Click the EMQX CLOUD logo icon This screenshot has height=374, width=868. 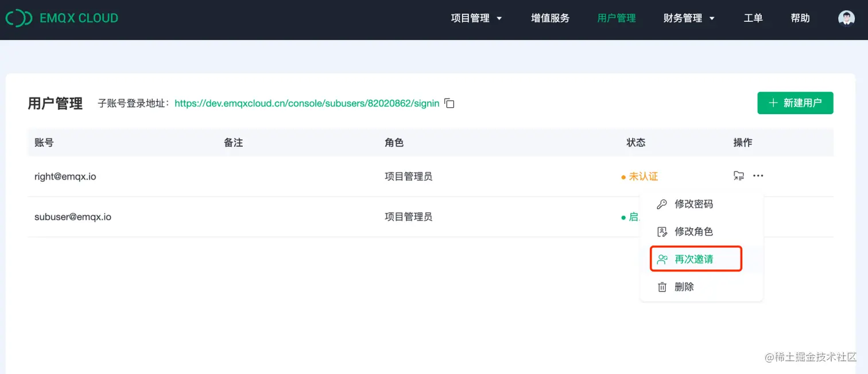(x=18, y=18)
